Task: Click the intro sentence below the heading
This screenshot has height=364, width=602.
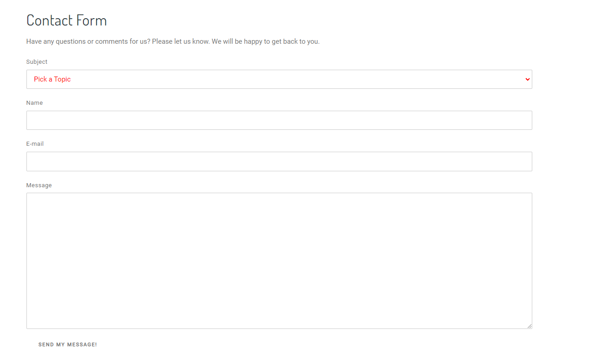Action: click(173, 41)
